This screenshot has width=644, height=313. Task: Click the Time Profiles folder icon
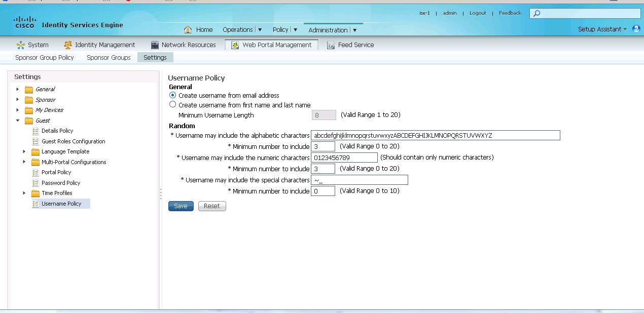click(35, 193)
